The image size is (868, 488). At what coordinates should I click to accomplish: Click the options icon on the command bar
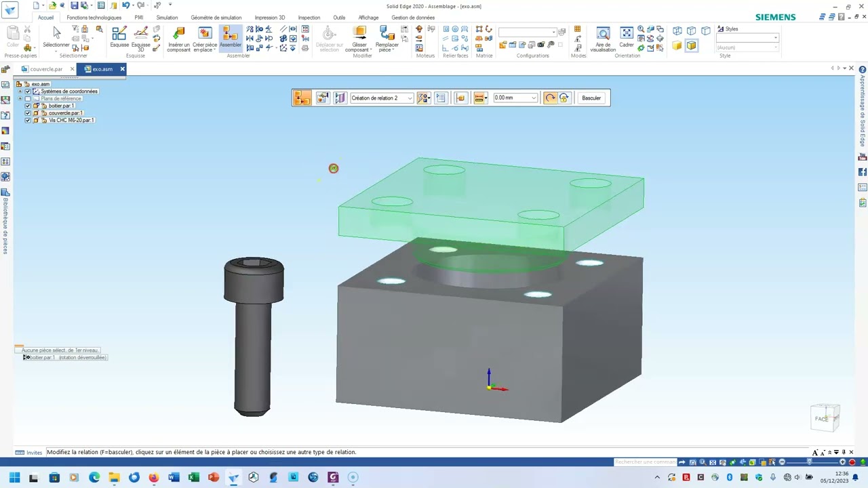tap(322, 98)
